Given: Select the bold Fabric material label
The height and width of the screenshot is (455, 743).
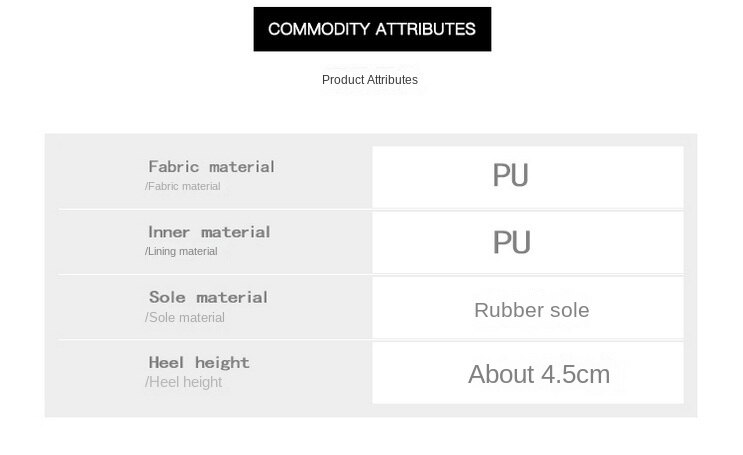Looking at the screenshot, I should point(211,167).
